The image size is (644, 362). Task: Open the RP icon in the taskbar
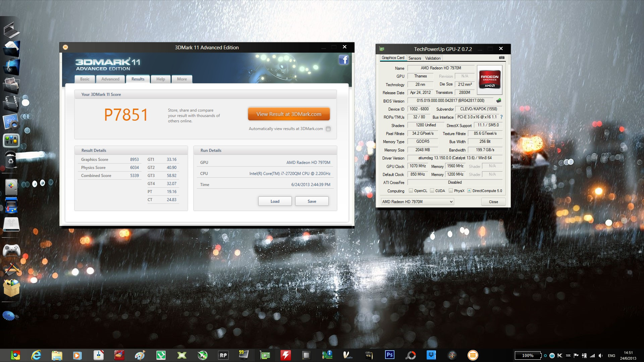(x=223, y=355)
